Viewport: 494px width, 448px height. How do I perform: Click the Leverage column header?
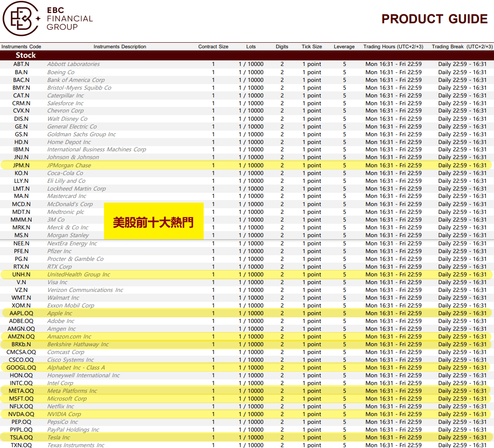tap(344, 47)
